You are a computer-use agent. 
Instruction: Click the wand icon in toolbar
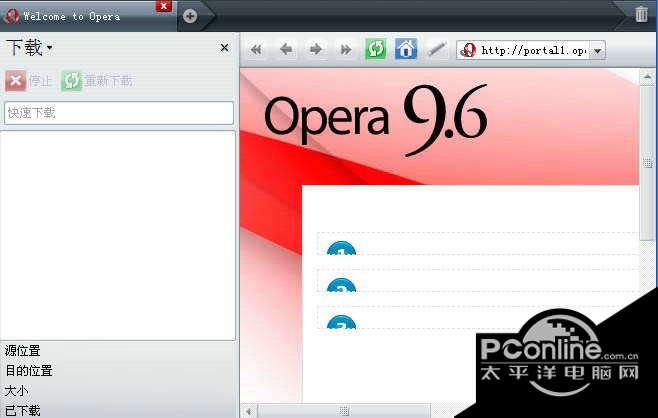coord(436,50)
